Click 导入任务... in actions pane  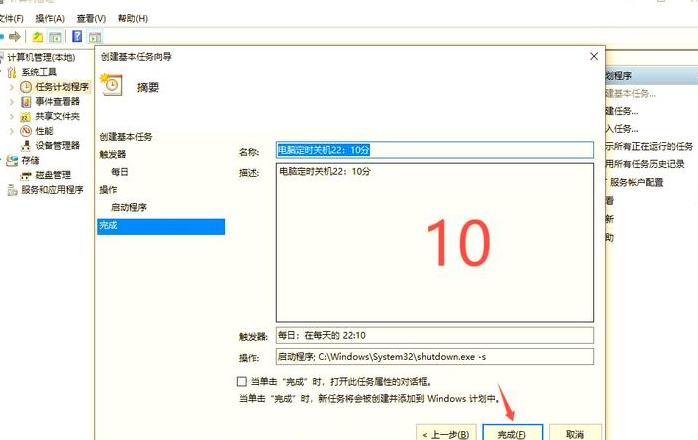(622, 129)
